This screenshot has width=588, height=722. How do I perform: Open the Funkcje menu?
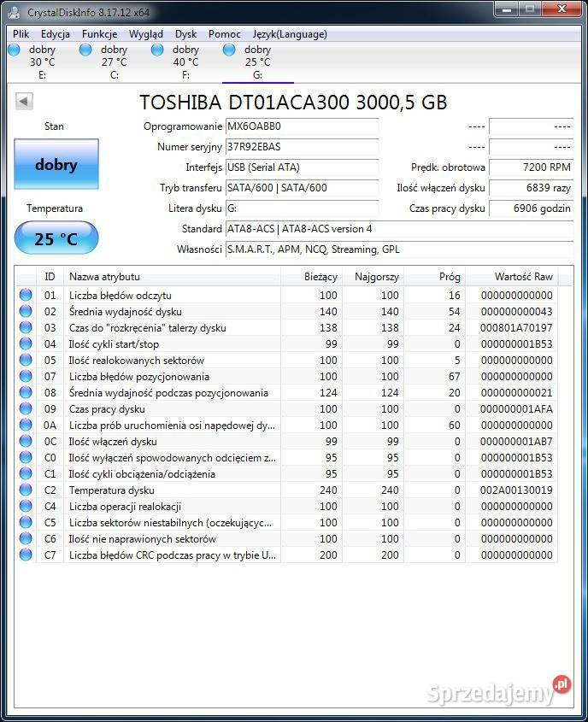click(x=99, y=34)
